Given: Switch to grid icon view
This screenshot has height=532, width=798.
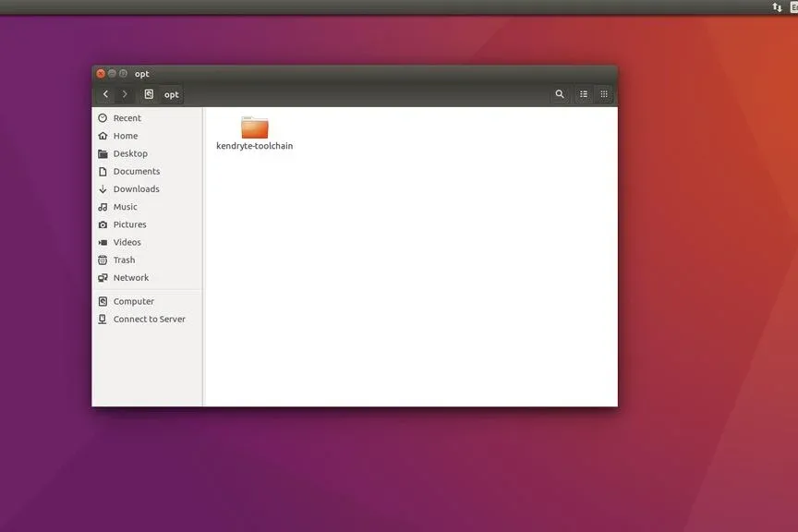Looking at the screenshot, I should pos(604,94).
